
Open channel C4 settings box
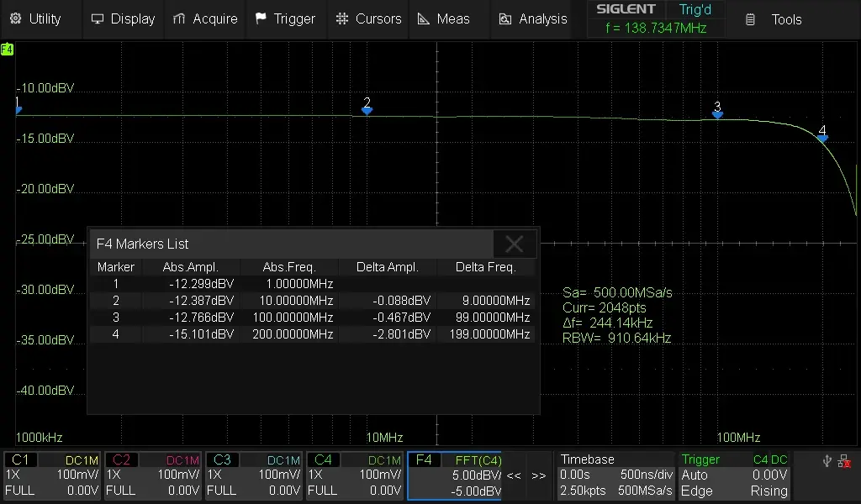tap(356, 475)
